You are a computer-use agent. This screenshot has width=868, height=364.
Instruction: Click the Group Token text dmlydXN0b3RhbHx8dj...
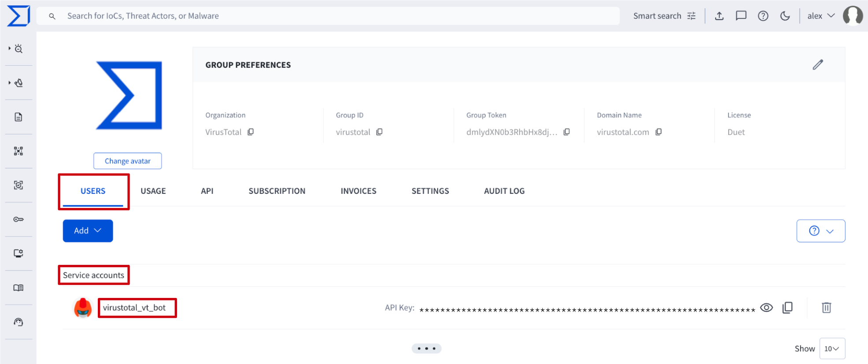point(512,132)
